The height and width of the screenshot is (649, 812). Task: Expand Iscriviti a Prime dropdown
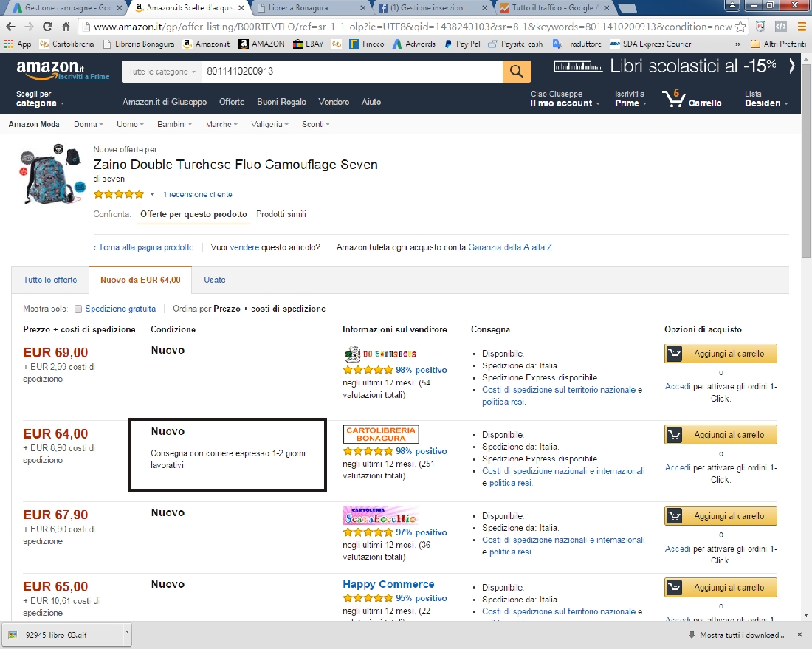[x=630, y=98]
